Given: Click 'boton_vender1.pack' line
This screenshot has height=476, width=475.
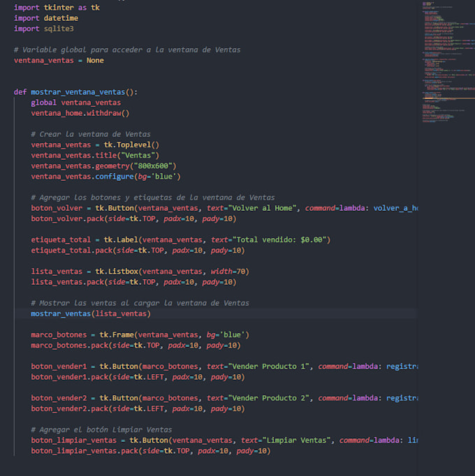Looking at the screenshot, I should [x=138, y=377].
